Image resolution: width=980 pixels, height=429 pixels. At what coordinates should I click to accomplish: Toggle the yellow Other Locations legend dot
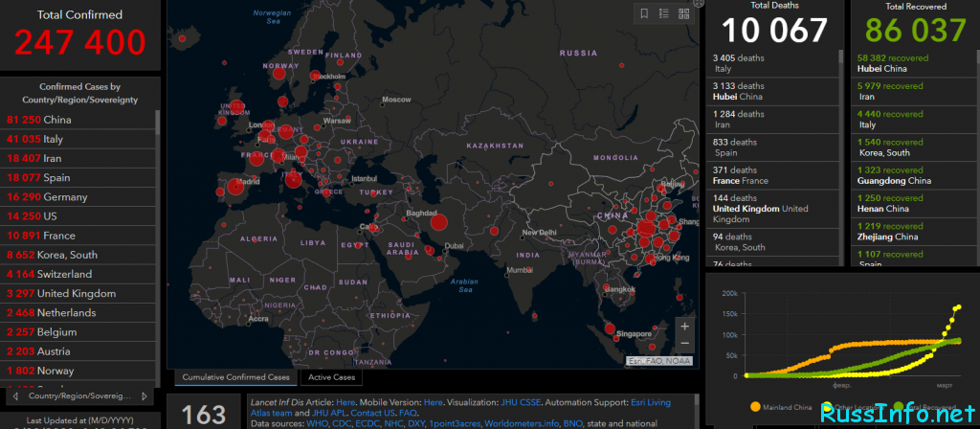(827, 407)
